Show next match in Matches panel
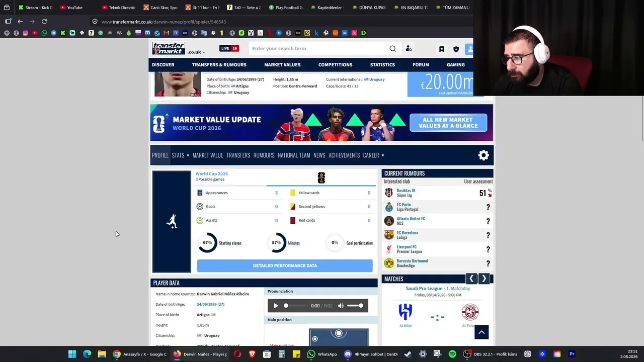Screen dimensions: 644x362 click(484, 279)
